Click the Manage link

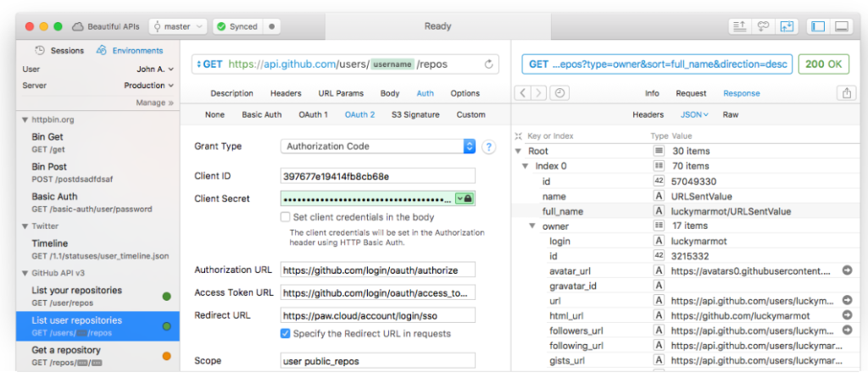[154, 103]
